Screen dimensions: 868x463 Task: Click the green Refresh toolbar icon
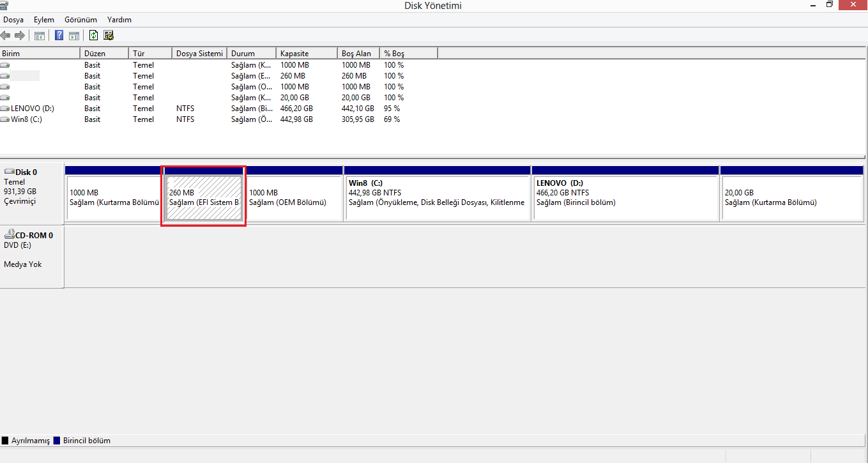[94, 35]
